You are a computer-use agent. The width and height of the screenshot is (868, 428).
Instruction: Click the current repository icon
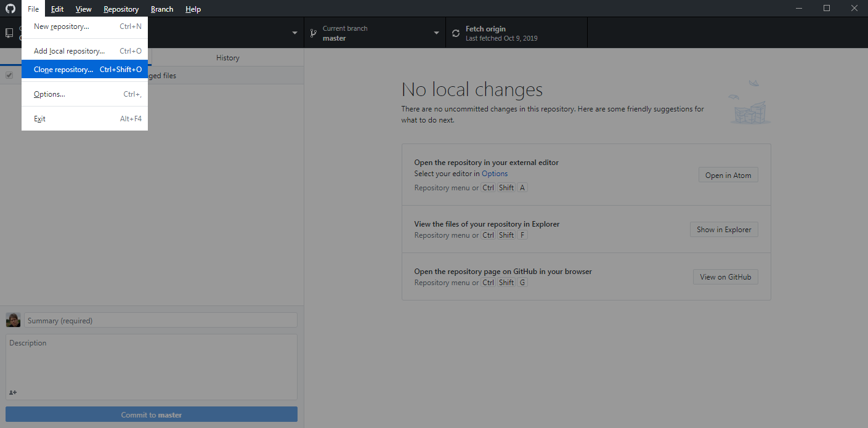pyautogui.click(x=9, y=33)
